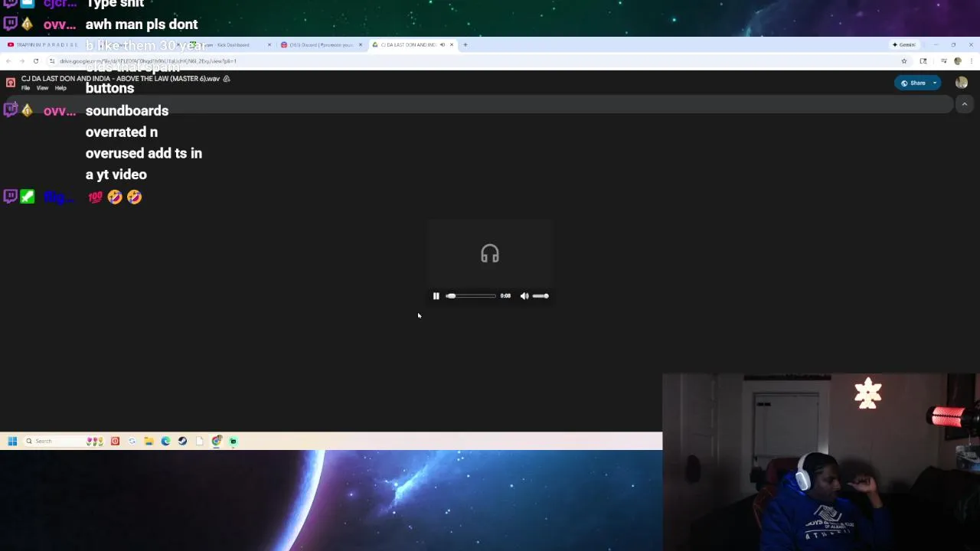Open the blank document app on taskbar
Viewport: 980px width, 551px height.
point(199,441)
